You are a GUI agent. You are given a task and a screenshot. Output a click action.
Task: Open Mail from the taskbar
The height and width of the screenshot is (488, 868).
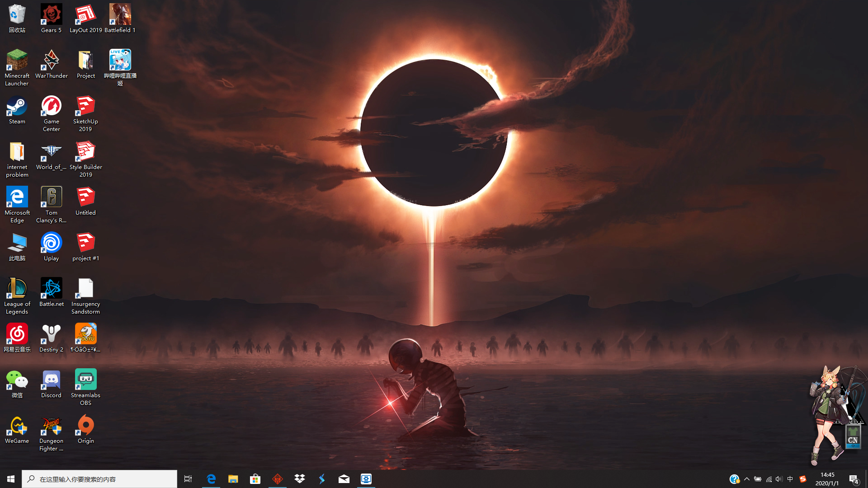(x=344, y=479)
